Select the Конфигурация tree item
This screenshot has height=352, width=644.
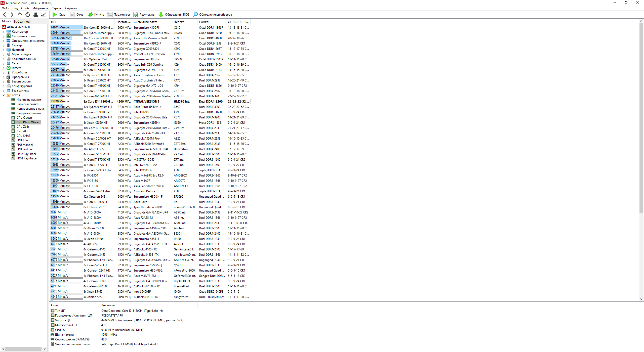(x=22, y=86)
